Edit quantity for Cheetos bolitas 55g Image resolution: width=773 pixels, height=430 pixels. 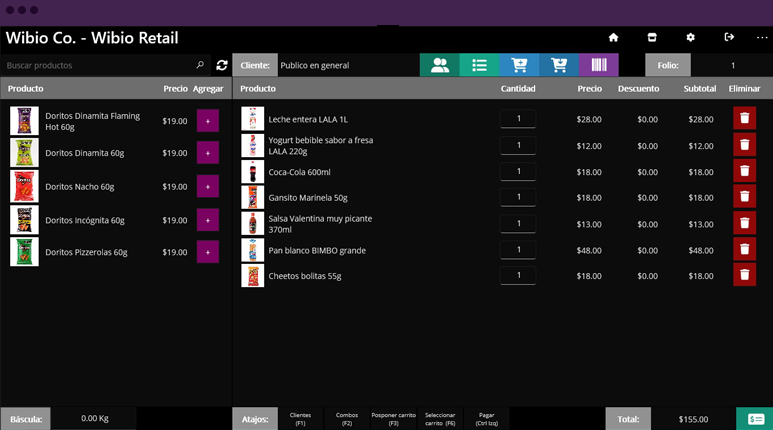tap(518, 275)
